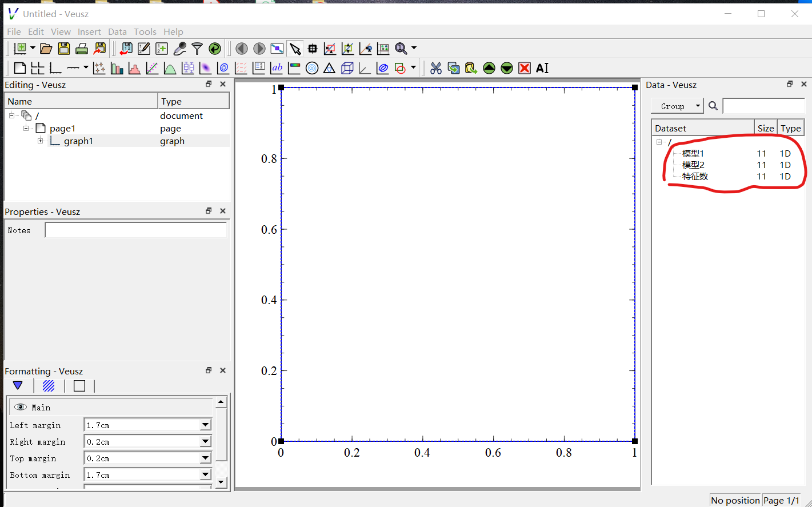Switch to the Main formatting tab
The height and width of the screenshot is (507, 812).
(x=18, y=386)
